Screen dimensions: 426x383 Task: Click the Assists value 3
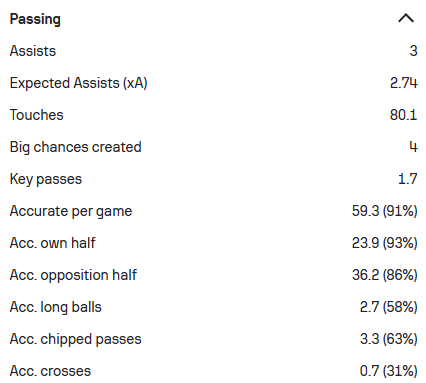(413, 51)
